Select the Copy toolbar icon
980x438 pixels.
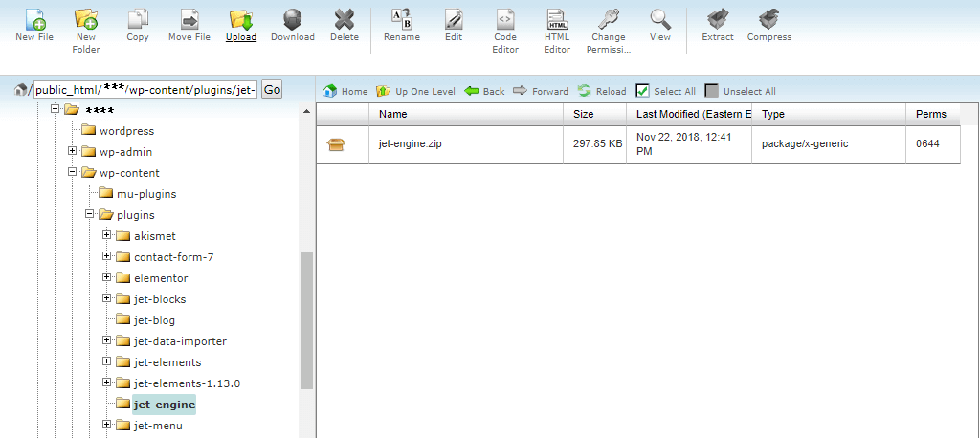coord(138,19)
